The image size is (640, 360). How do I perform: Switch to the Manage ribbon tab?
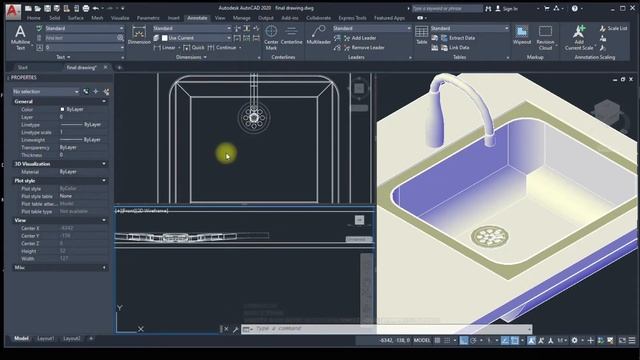tap(242, 18)
